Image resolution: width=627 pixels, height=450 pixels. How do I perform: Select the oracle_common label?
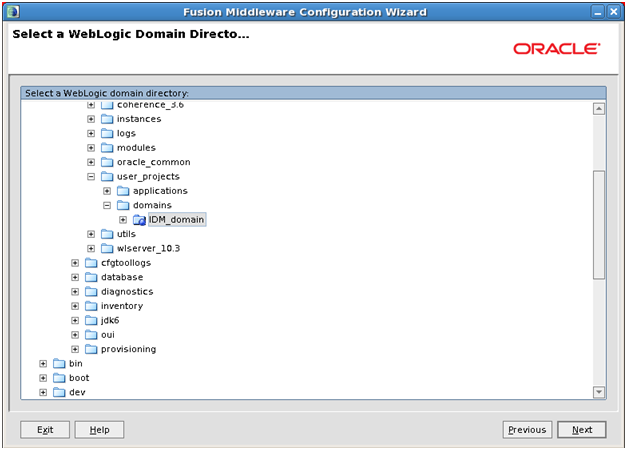[x=154, y=162]
